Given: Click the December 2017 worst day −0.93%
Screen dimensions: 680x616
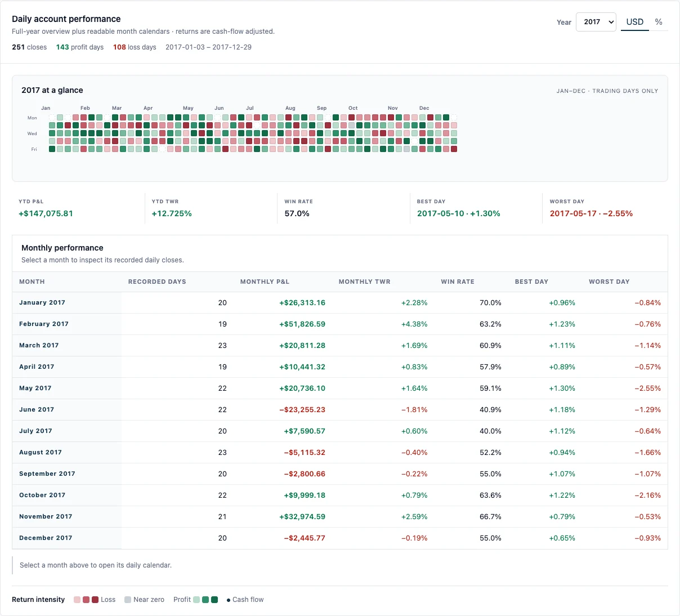Looking at the screenshot, I should [x=648, y=538].
